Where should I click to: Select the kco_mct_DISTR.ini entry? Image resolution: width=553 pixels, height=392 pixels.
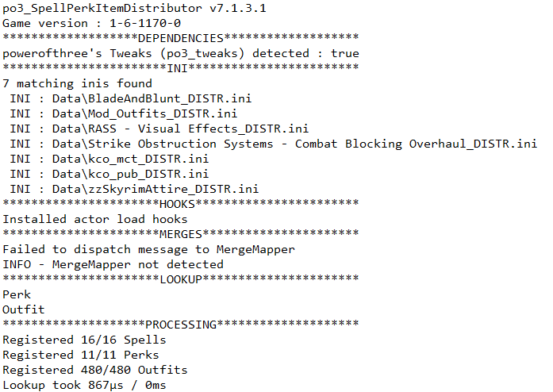point(109,159)
